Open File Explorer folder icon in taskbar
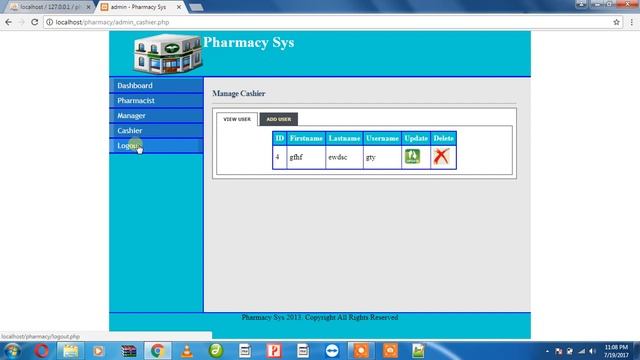Screen dimensions: 640x360 (70, 351)
